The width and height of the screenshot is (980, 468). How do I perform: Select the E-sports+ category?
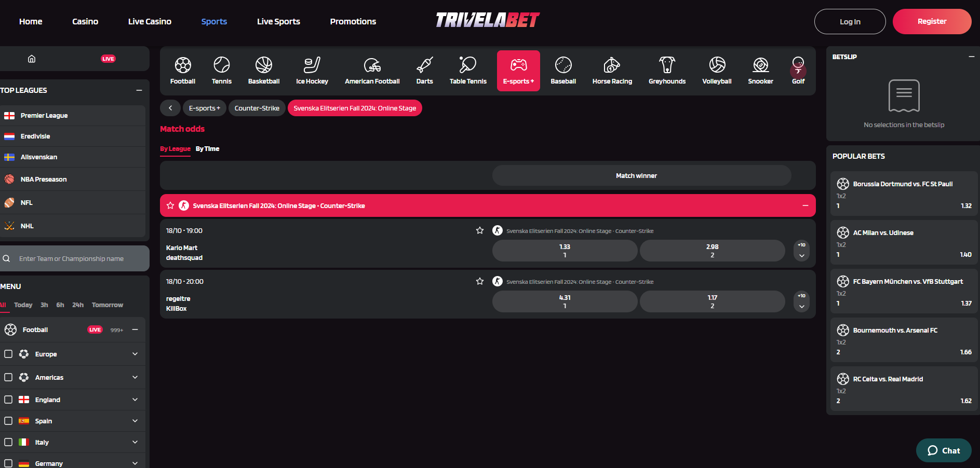coord(518,71)
